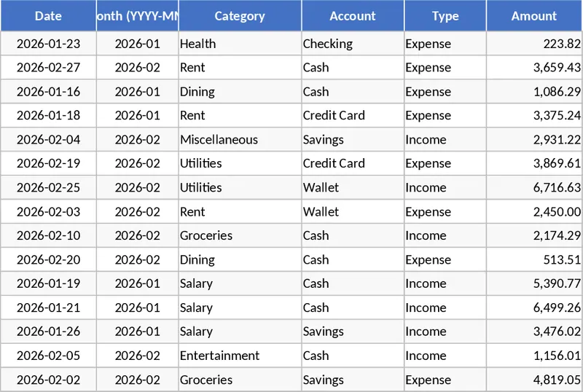Select the Account column header
Screen dimensions: 583x392
click(x=353, y=16)
